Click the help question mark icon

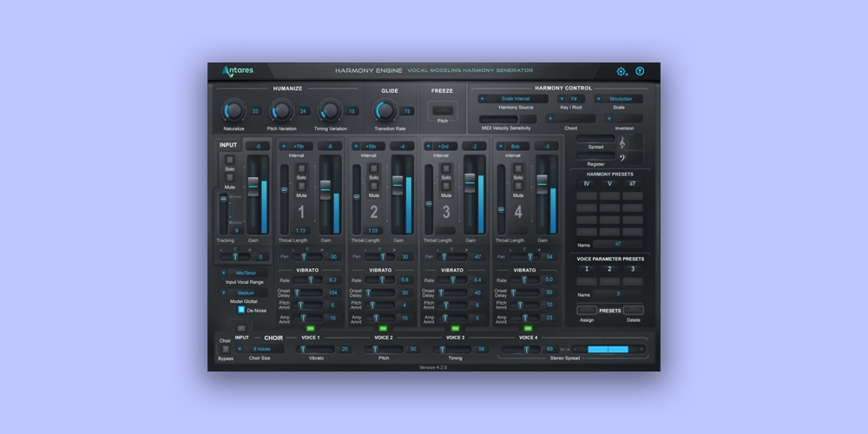(x=640, y=71)
